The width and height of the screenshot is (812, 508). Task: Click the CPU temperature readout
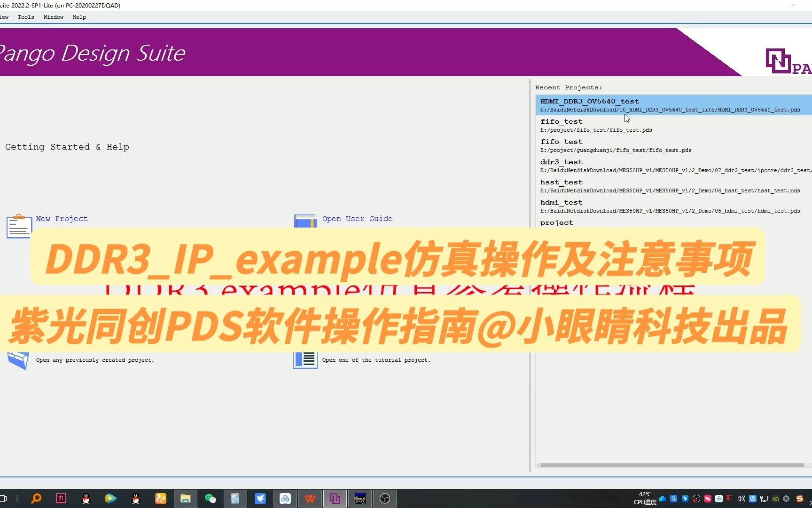tap(645, 499)
